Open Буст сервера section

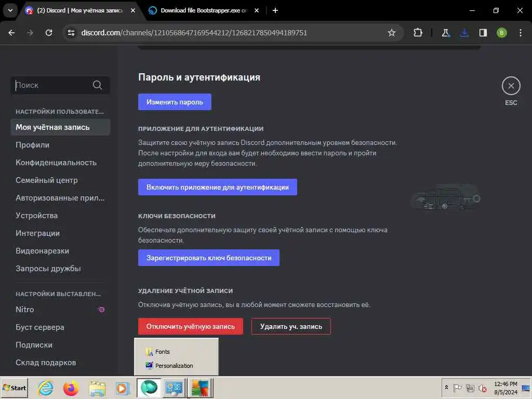60,327
